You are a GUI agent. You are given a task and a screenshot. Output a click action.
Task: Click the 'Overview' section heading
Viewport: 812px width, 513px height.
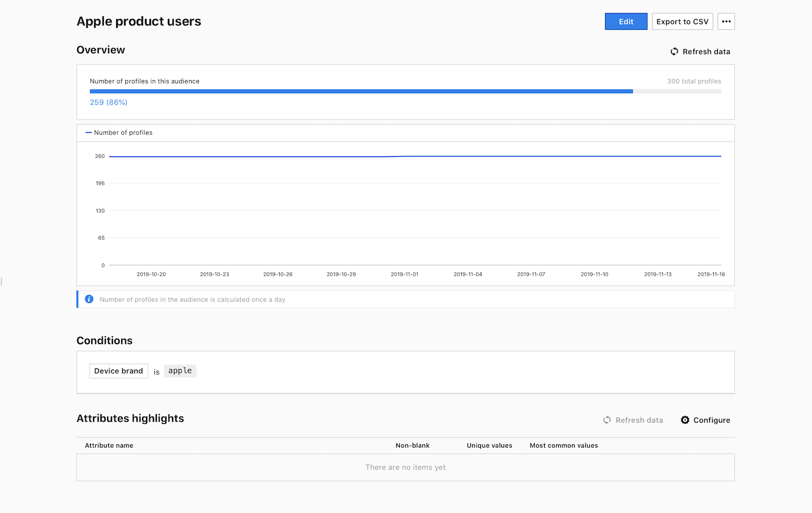coord(101,50)
